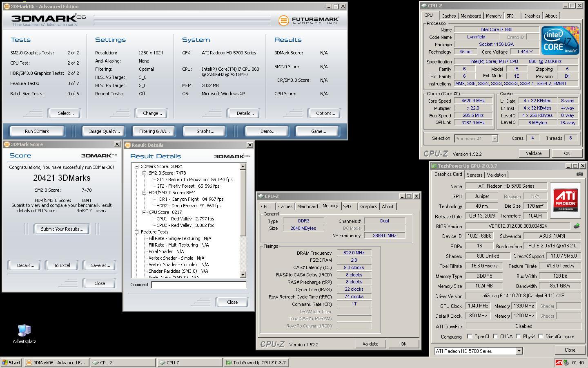Click Select tests button
Screen dimensions: 588x368
coord(65,113)
